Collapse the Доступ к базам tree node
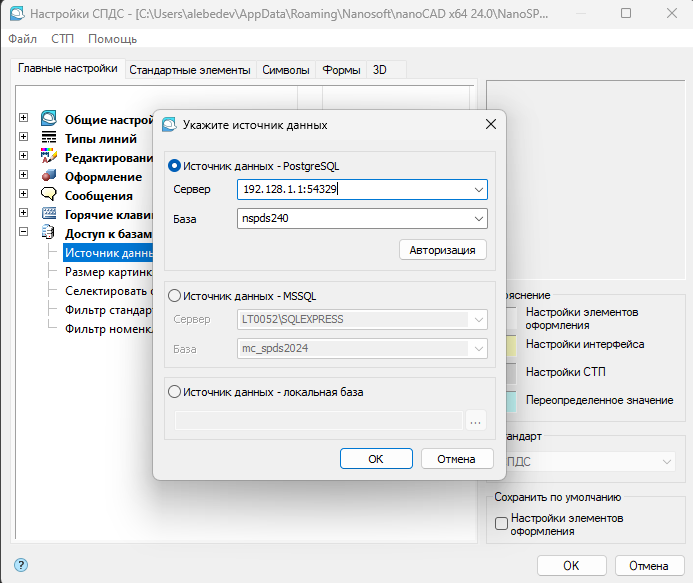Screen dimensions: 693x583 [23, 232]
